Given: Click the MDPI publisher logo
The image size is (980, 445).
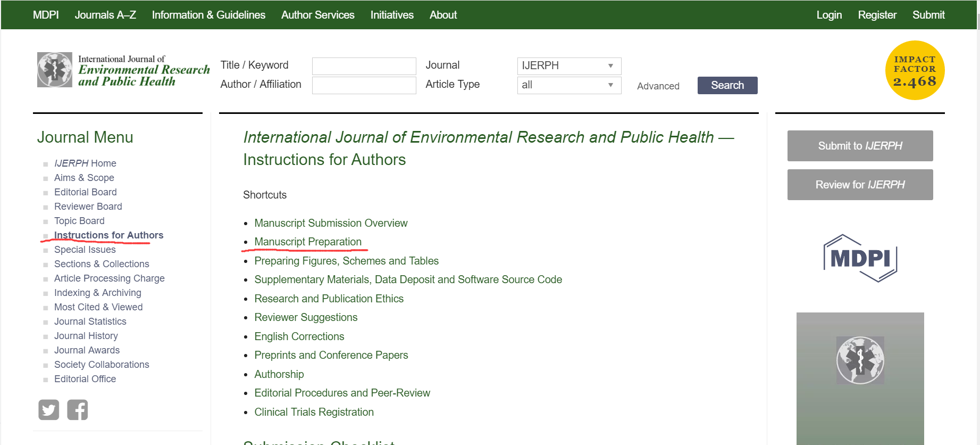Looking at the screenshot, I should [860, 258].
